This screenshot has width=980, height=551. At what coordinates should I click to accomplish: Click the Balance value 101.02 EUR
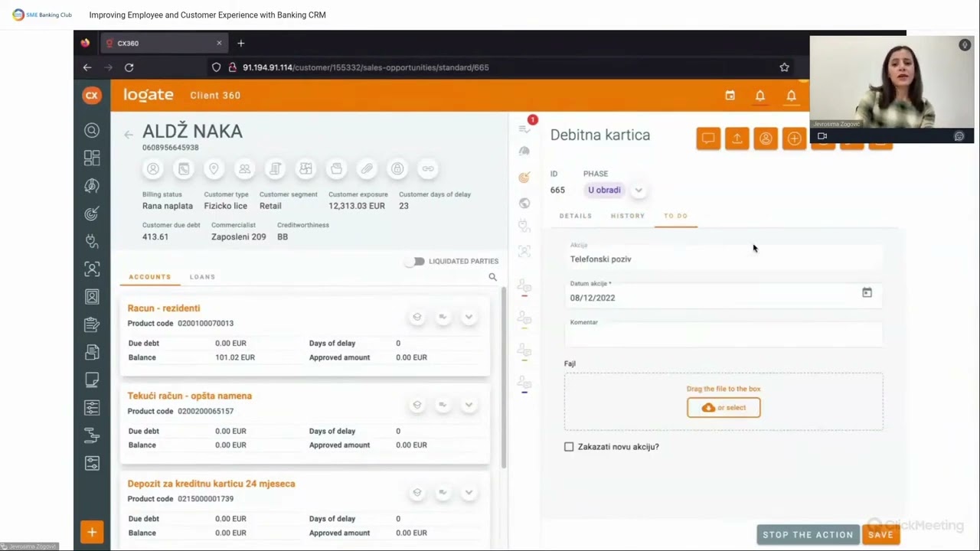(235, 357)
